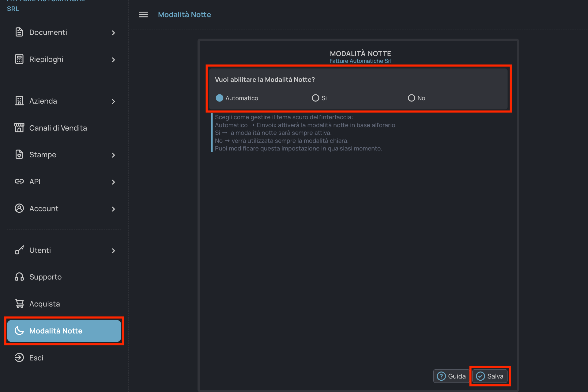Open the Azienda menu item
The width and height of the screenshot is (588, 392).
43,101
